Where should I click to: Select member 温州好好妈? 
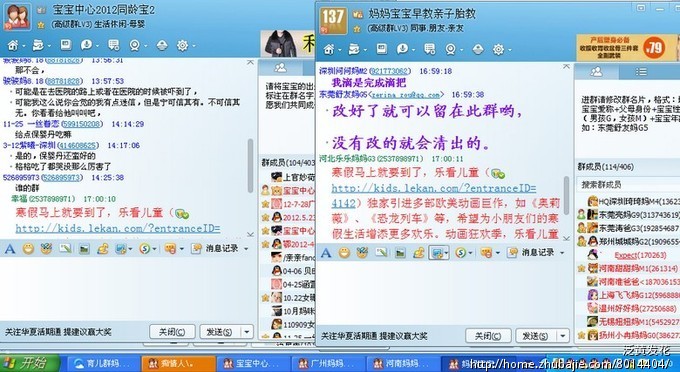[634, 308]
